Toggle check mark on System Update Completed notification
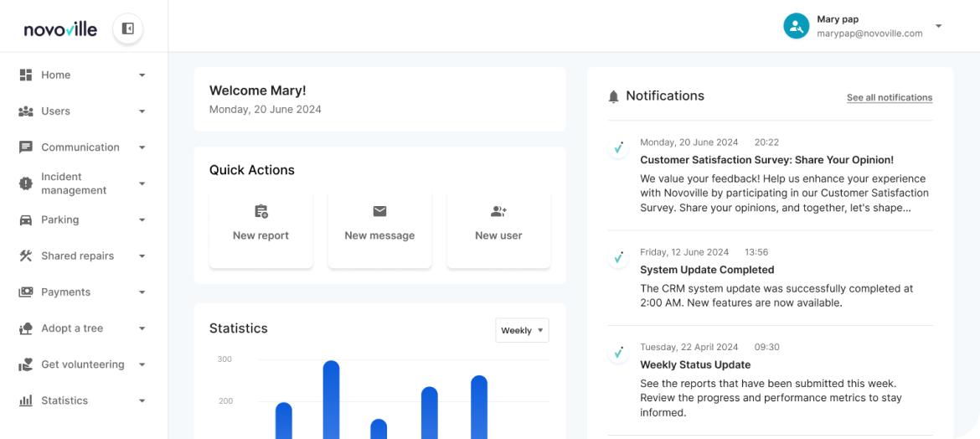 tap(618, 258)
